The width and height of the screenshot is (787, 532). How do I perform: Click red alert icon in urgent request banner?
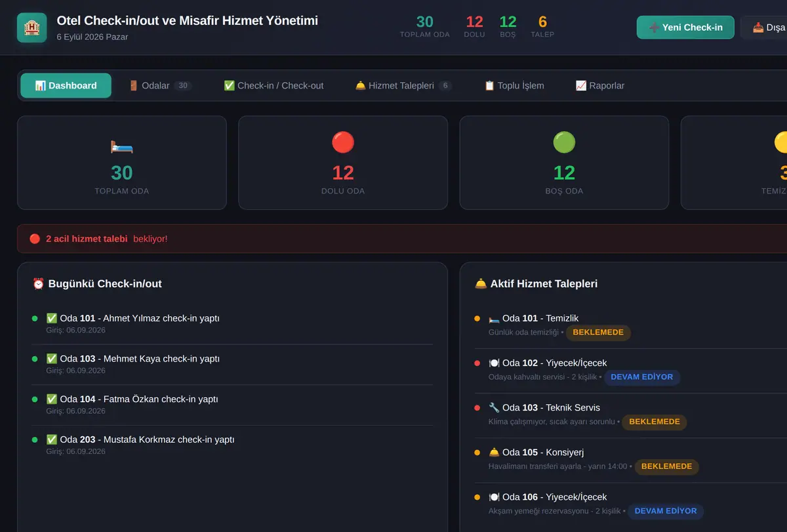[35, 239]
